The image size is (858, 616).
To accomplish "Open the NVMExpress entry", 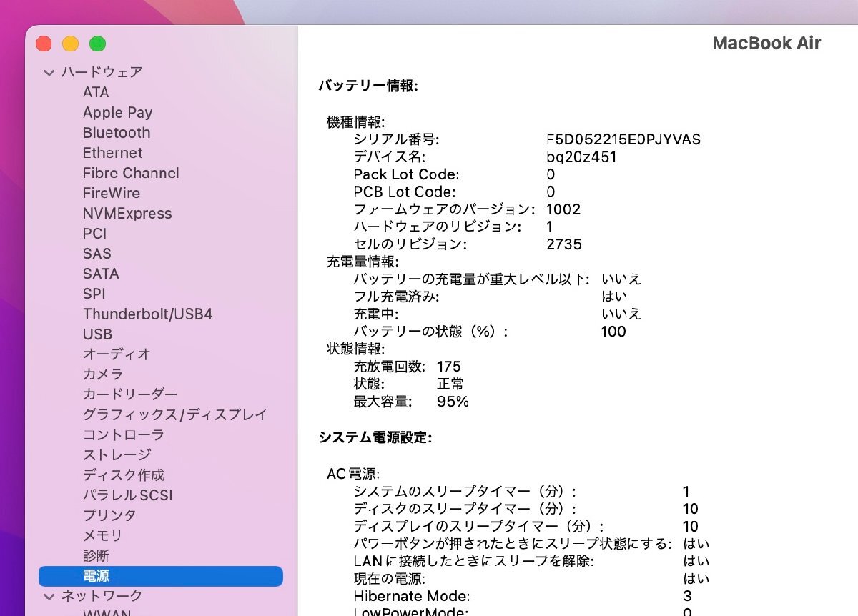I will (x=127, y=213).
